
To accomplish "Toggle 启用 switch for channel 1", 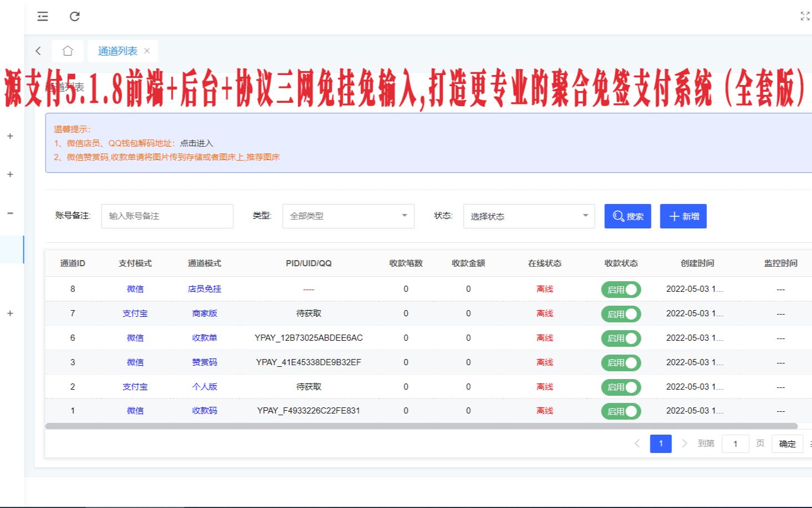I will click(x=621, y=411).
